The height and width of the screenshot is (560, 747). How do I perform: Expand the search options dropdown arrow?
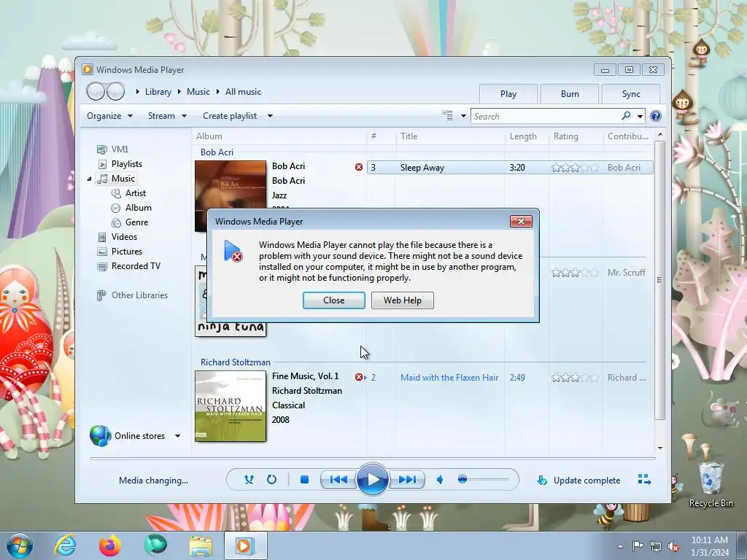(x=640, y=116)
